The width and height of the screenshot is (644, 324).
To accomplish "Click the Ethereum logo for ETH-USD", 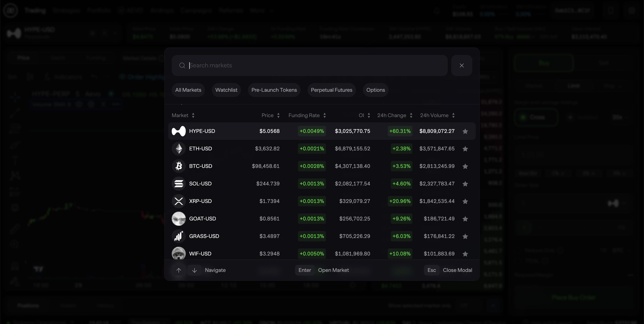I will point(179,149).
